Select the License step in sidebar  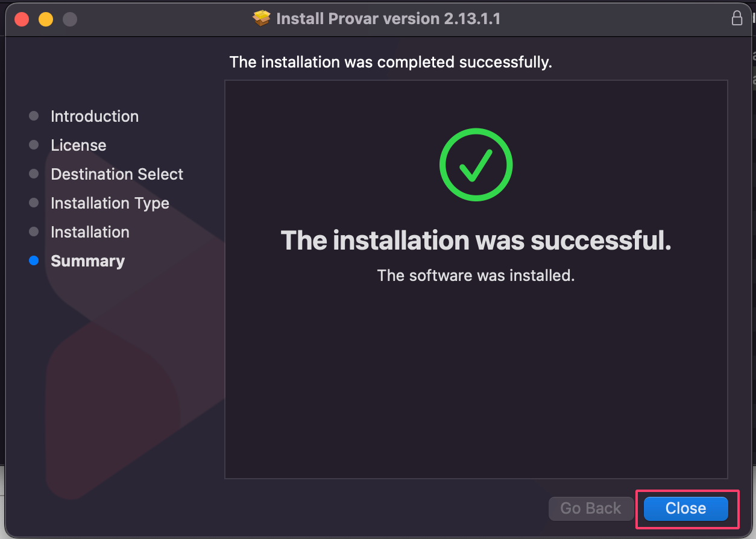click(78, 145)
